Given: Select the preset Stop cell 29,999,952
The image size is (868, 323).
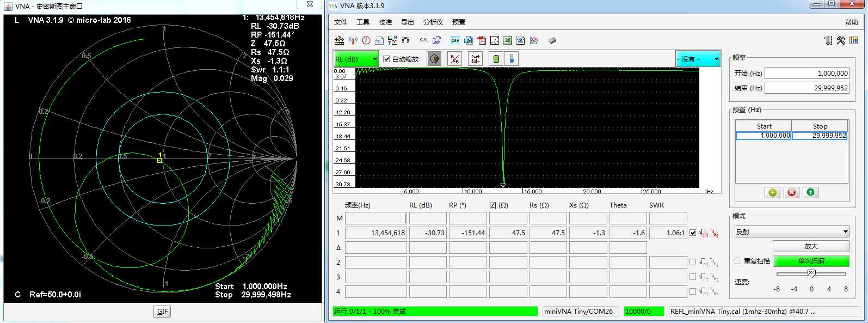Looking at the screenshot, I should [819, 136].
